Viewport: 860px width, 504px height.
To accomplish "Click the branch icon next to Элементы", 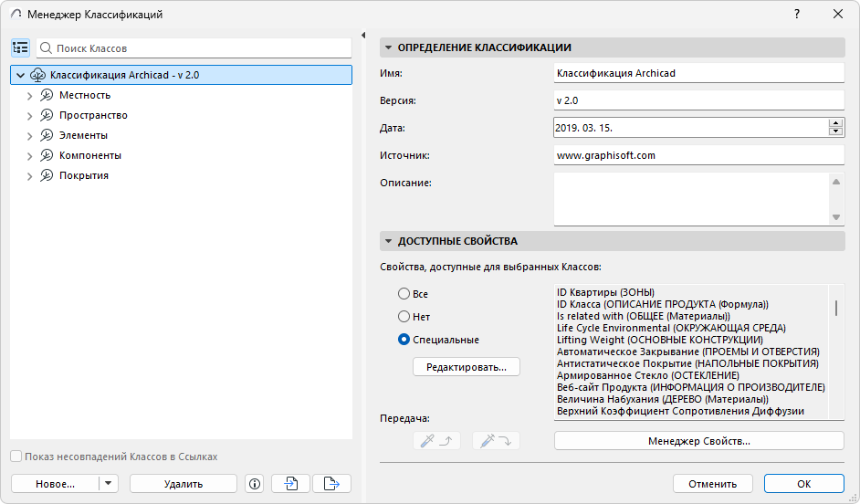I will tap(47, 135).
